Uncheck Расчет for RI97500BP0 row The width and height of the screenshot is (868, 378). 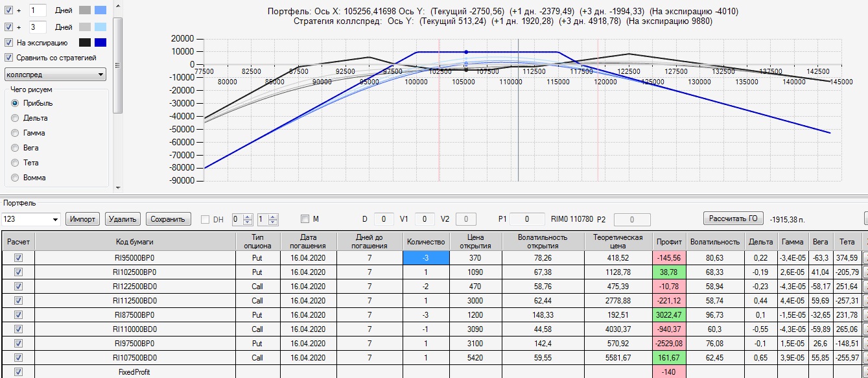18,343
